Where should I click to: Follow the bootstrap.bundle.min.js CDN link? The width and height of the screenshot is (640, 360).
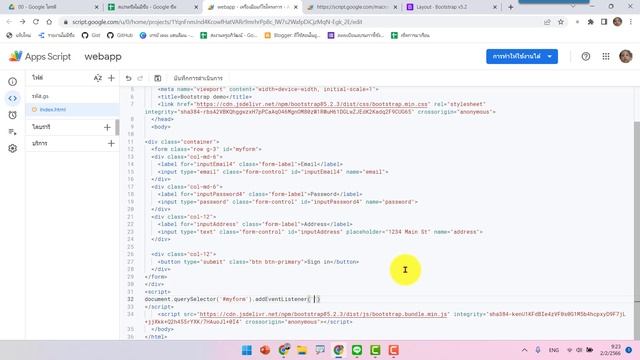click(323, 314)
